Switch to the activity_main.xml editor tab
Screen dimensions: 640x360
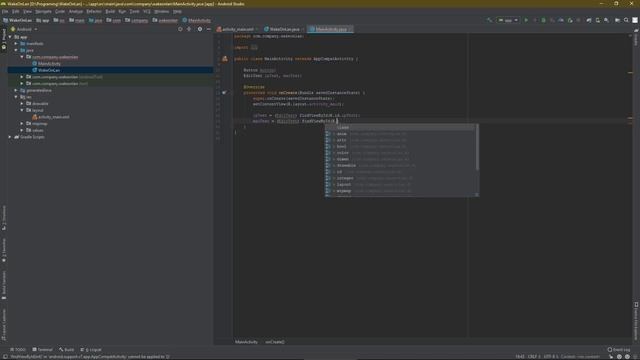tap(238, 29)
